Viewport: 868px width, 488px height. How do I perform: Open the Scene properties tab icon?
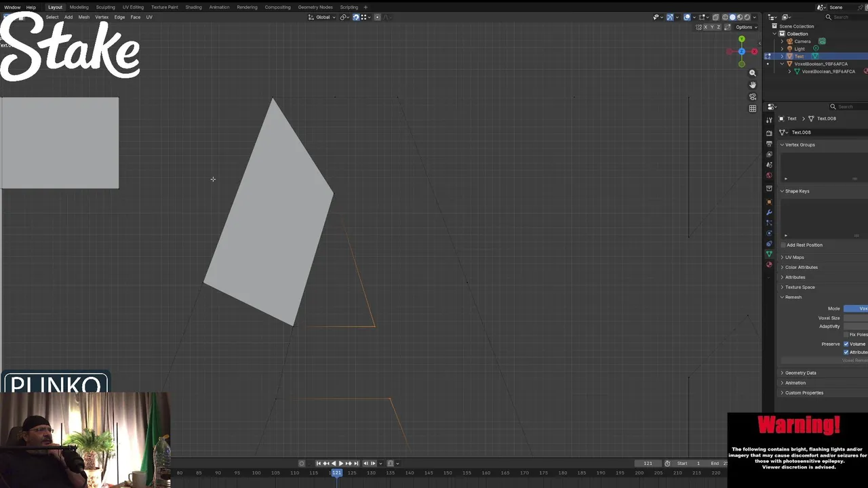tap(769, 165)
